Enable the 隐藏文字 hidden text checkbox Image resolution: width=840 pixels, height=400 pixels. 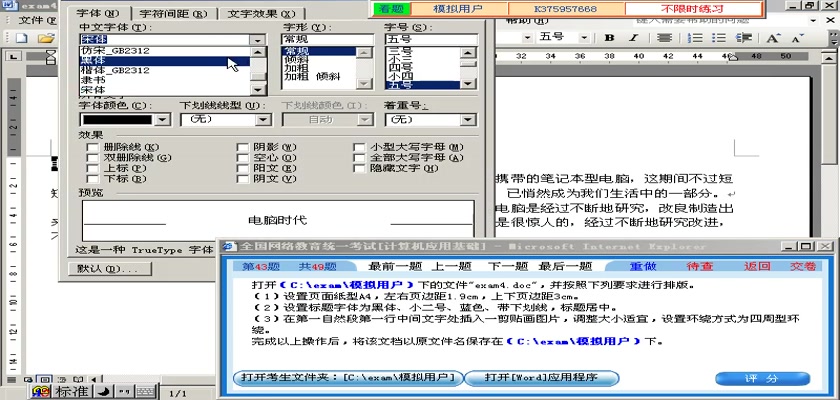click(x=359, y=168)
